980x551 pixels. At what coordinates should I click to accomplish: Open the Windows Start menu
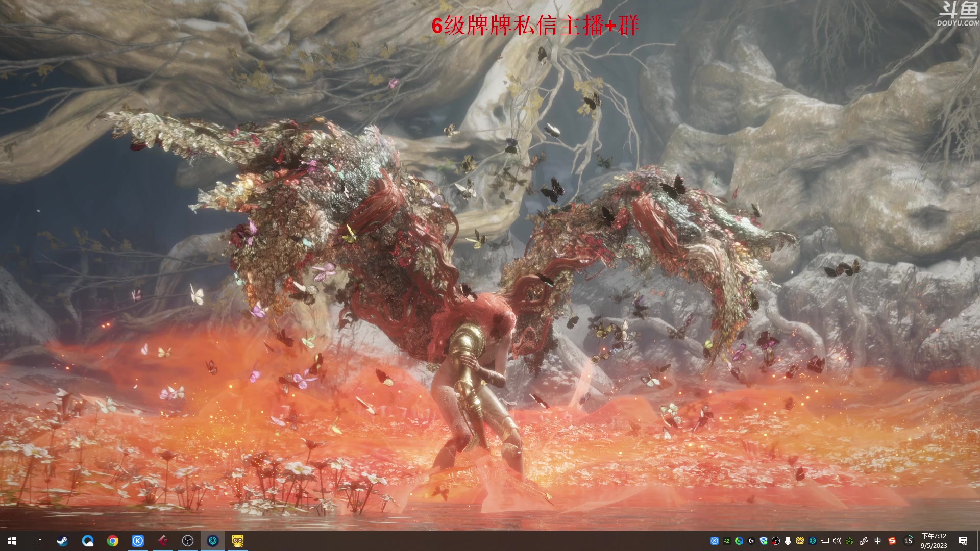pos(12,541)
